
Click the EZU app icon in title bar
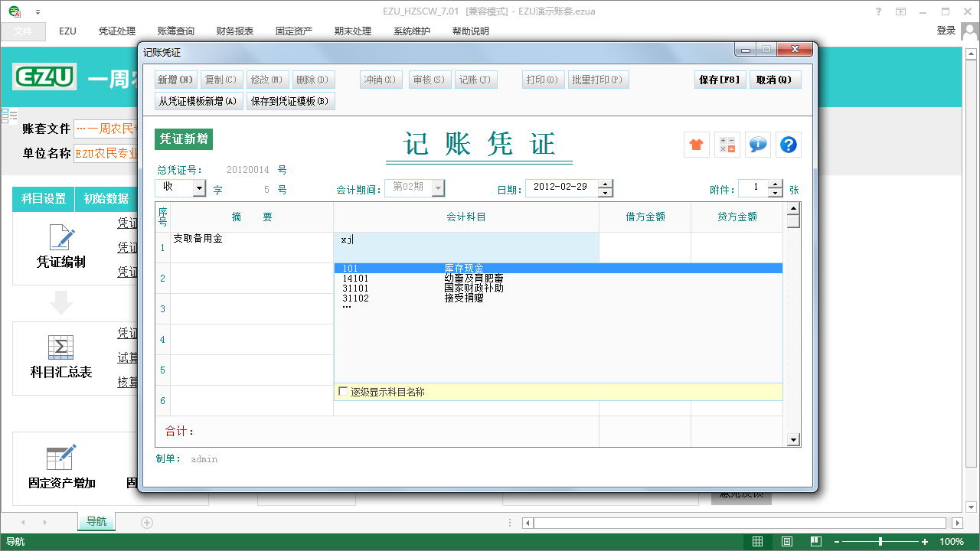[x=15, y=11]
